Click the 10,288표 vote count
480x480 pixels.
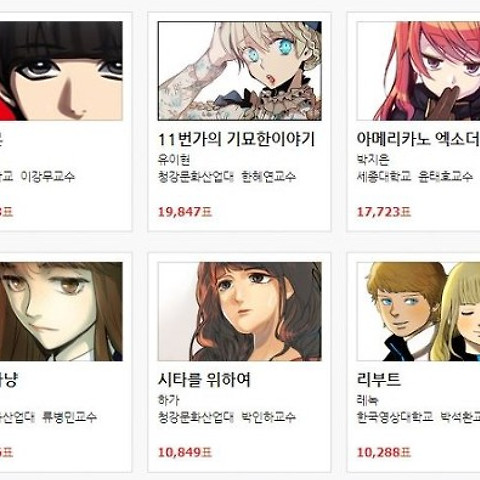click(384, 452)
